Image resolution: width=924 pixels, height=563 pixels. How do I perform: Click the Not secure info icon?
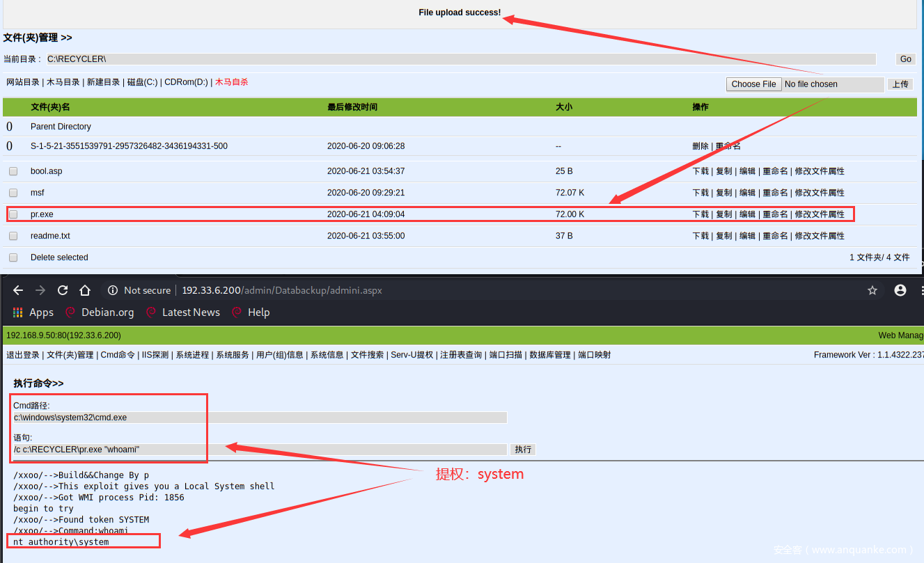pyautogui.click(x=112, y=290)
